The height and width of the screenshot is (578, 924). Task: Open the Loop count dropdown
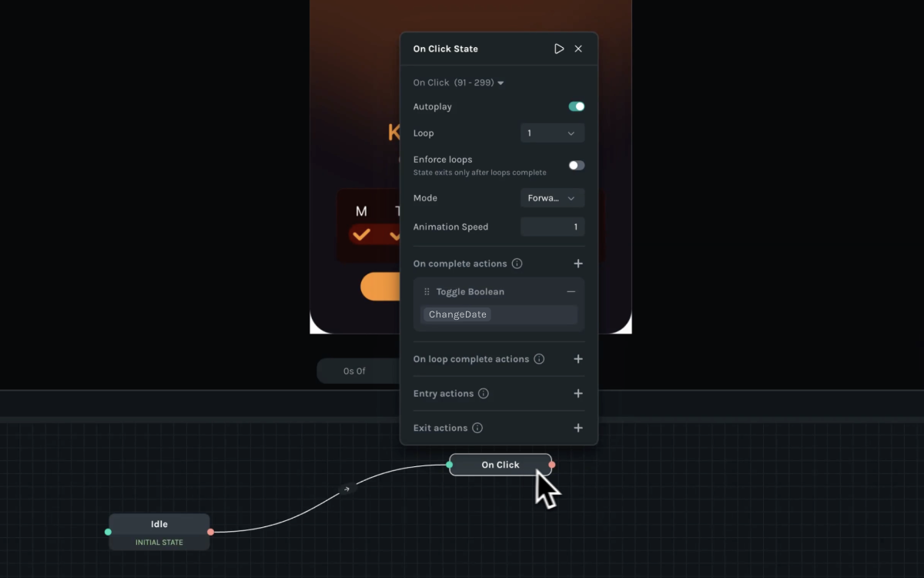552,133
